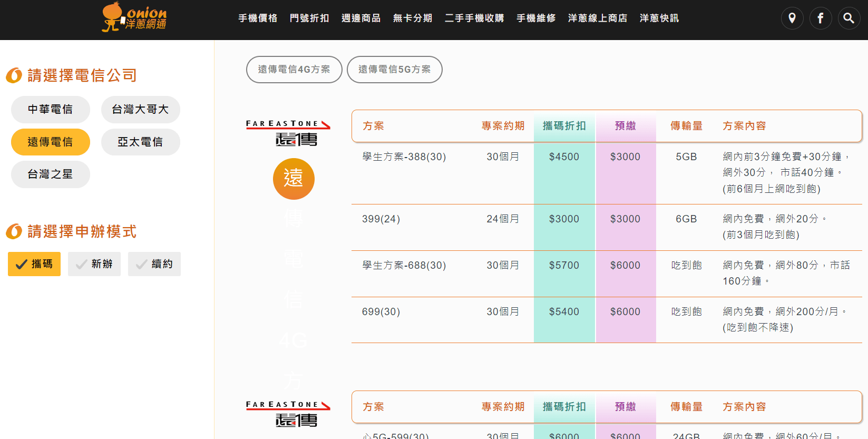Click the 5GB data amount cell
This screenshot has height=439, width=868.
687,157
